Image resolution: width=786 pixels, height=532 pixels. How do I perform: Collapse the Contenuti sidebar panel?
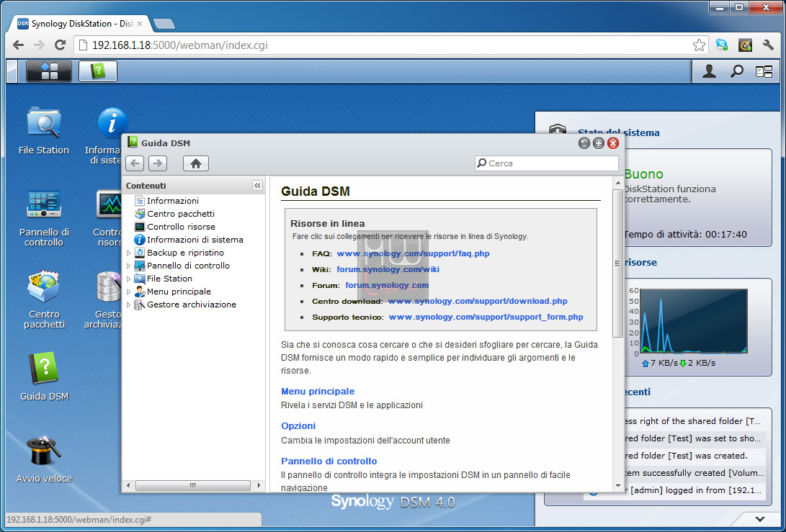[x=257, y=185]
